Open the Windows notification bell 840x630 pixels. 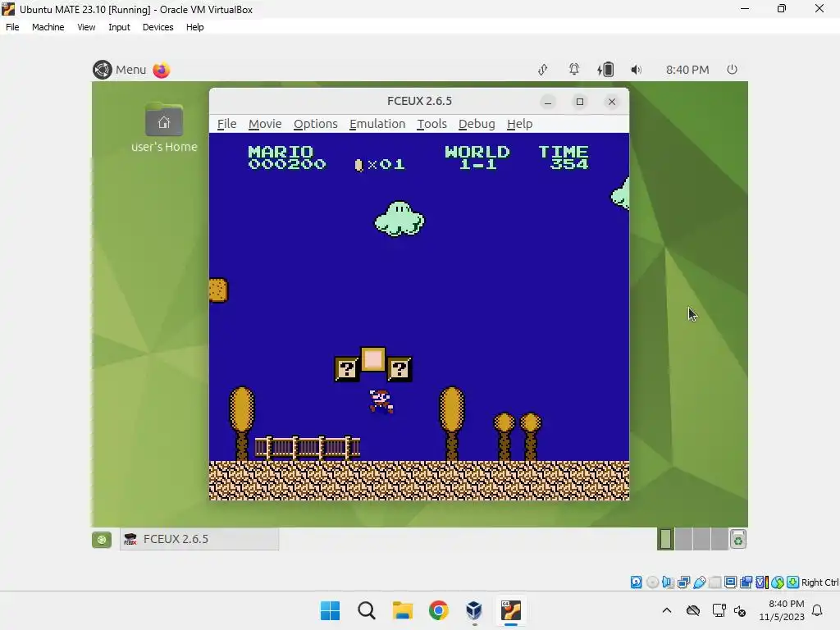pyautogui.click(x=817, y=610)
